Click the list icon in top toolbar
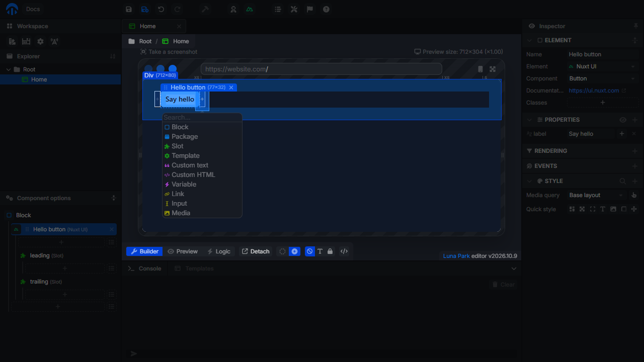This screenshot has width=644, height=362. click(278, 9)
